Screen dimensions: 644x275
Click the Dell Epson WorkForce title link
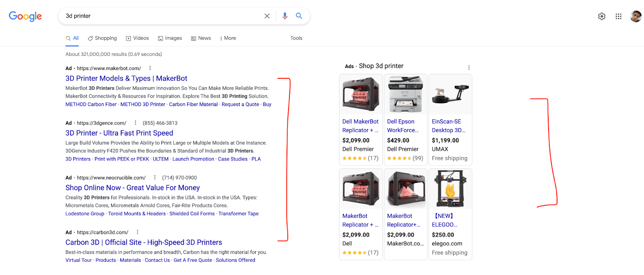point(403,126)
